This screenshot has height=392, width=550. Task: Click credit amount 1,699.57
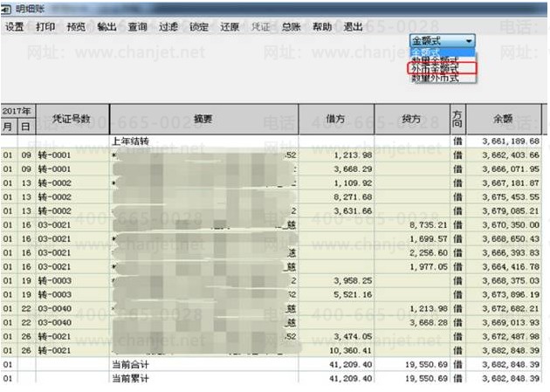point(429,238)
